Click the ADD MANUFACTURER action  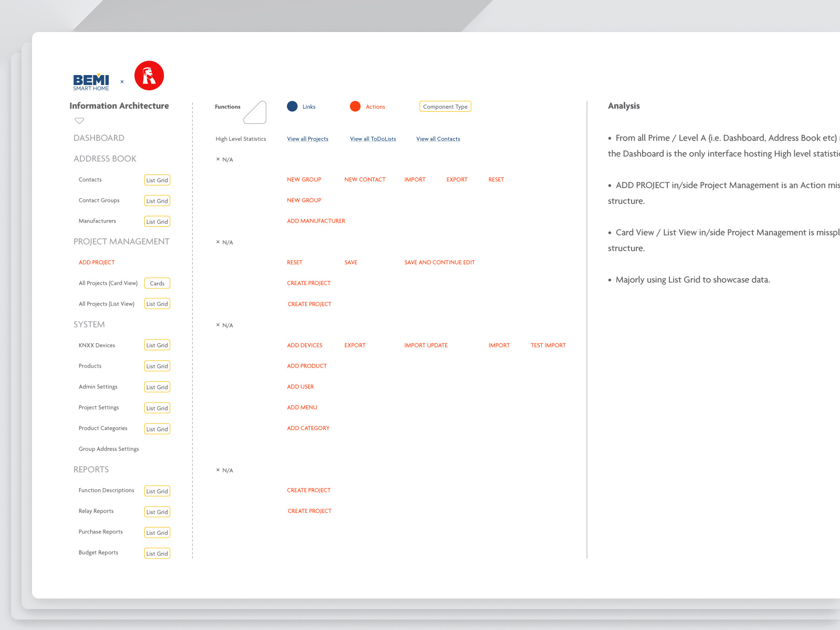pos(316,221)
